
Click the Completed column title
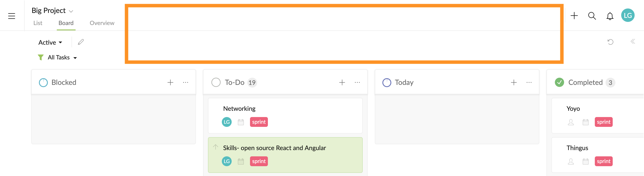point(585,82)
